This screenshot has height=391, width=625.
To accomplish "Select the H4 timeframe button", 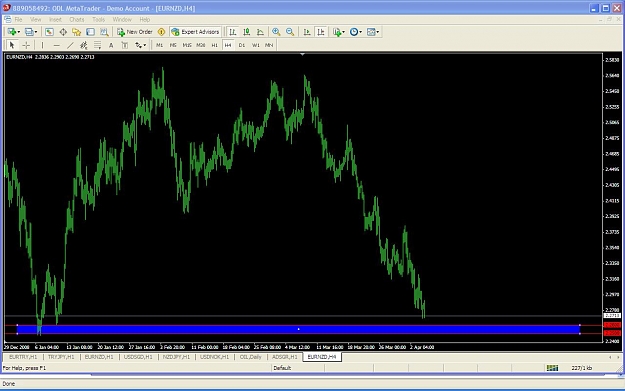I will pyautogui.click(x=228, y=45).
